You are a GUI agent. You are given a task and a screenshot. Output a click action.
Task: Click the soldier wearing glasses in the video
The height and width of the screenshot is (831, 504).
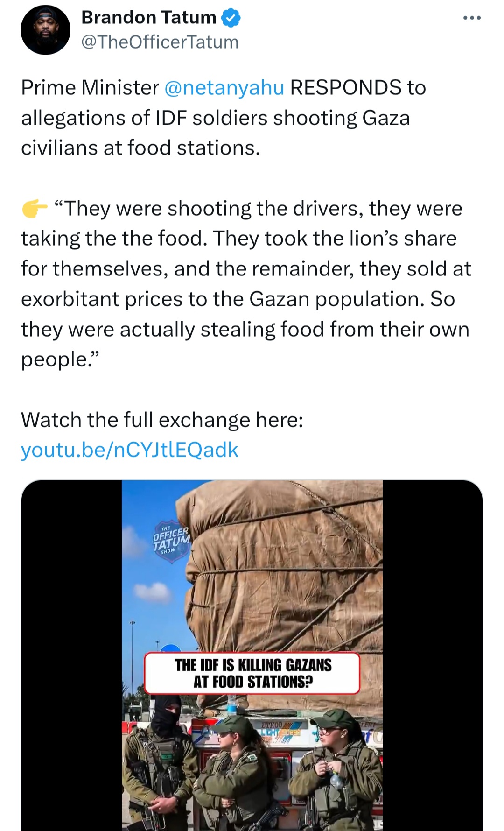coord(338,766)
